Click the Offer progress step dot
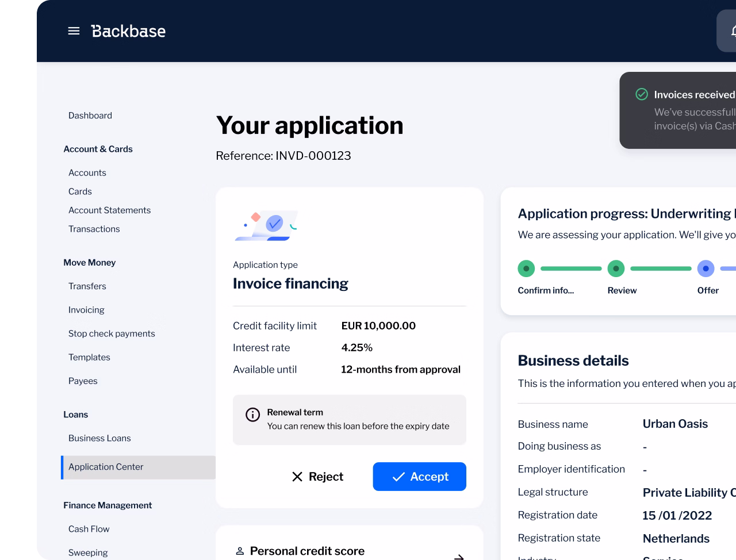 [x=706, y=269]
